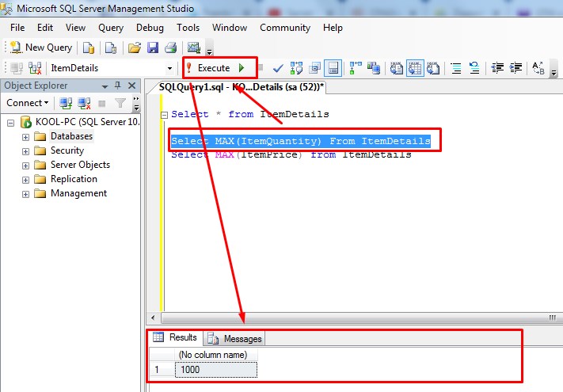The width and height of the screenshot is (563, 392).
Task: Select the KOOL-PC server node
Action: click(x=87, y=122)
